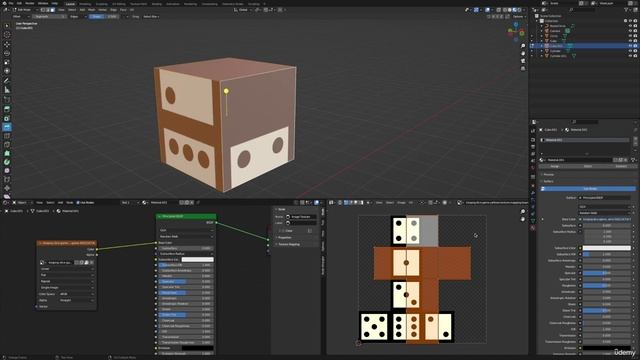Select the Scale tool in viewport toolbar
Viewport: 640px width, 360px height.
click(7, 62)
